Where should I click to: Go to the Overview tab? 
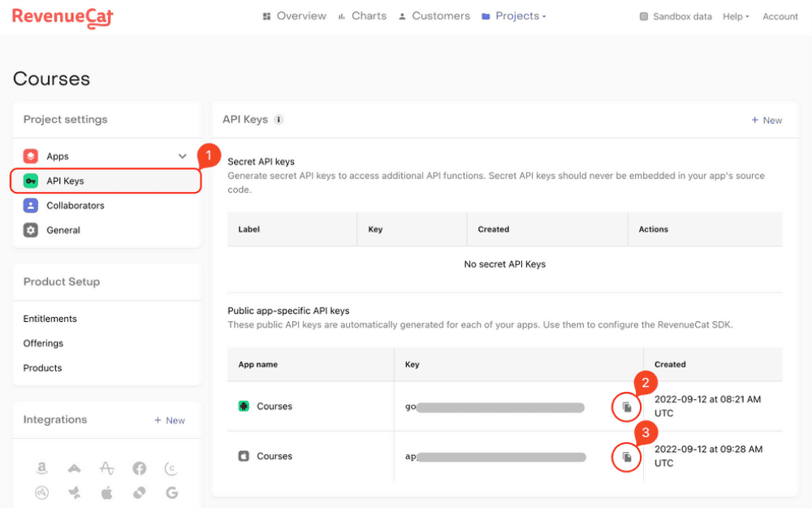pyautogui.click(x=294, y=16)
